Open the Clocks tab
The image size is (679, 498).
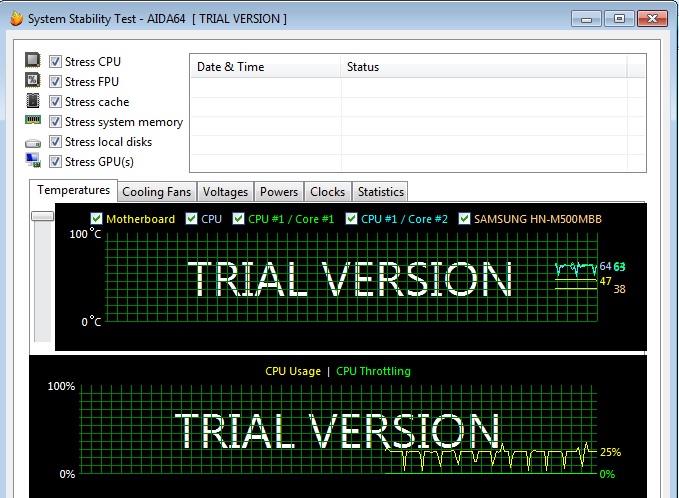pyautogui.click(x=327, y=192)
